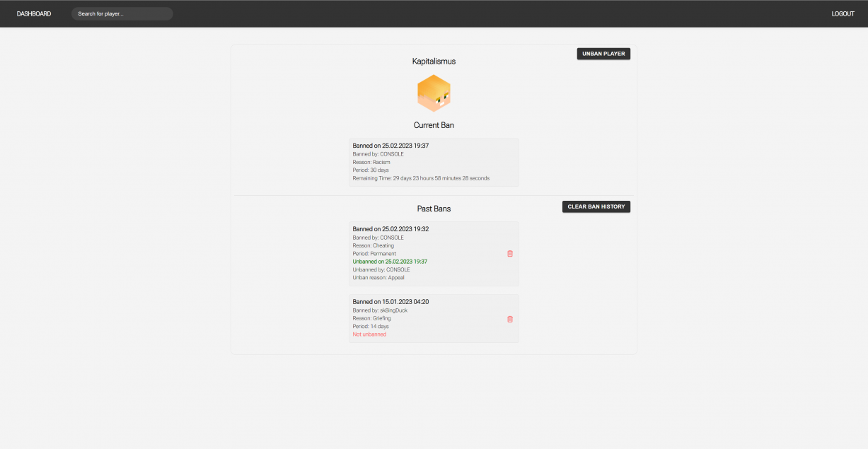Click the Kapitalismus player avatar head
Screen dimensions: 868x449
point(434,93)
